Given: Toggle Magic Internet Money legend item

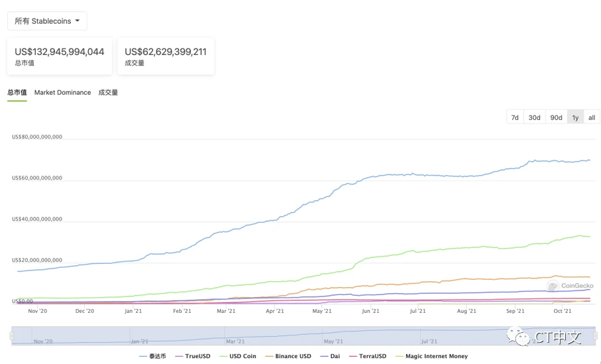Looking at the screenshot, I should [x=436, y=356].
